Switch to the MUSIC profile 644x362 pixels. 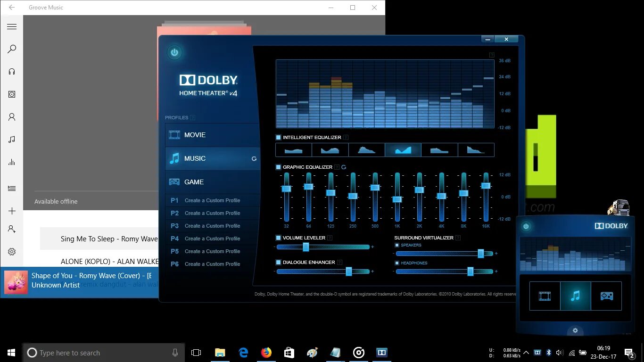coord(212,158)
